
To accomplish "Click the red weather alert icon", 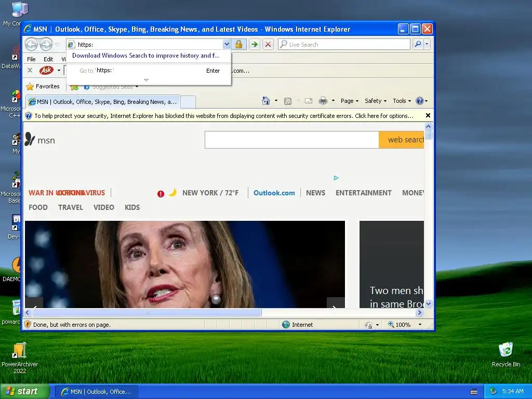I will [x=161, y=194].
